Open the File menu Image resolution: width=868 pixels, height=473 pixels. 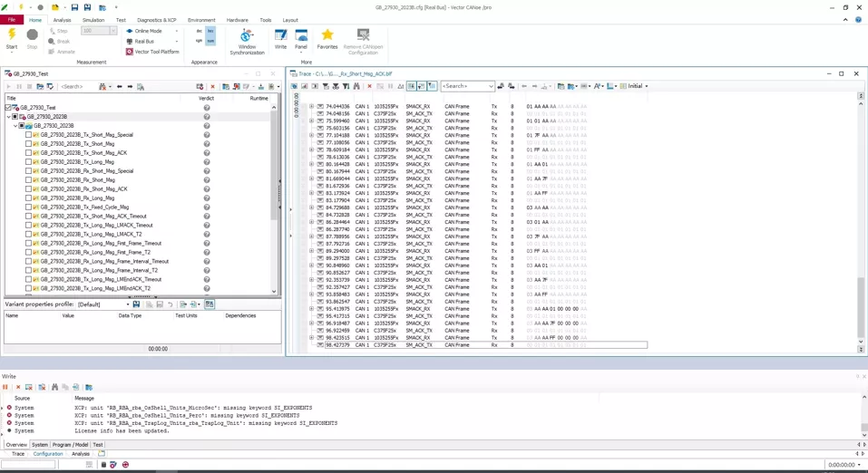pos(11,20)
